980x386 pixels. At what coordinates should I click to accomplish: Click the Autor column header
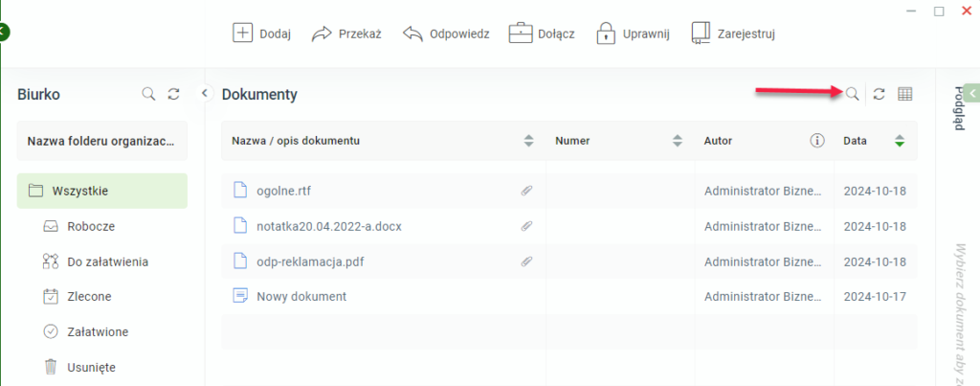tap(718, 142)
